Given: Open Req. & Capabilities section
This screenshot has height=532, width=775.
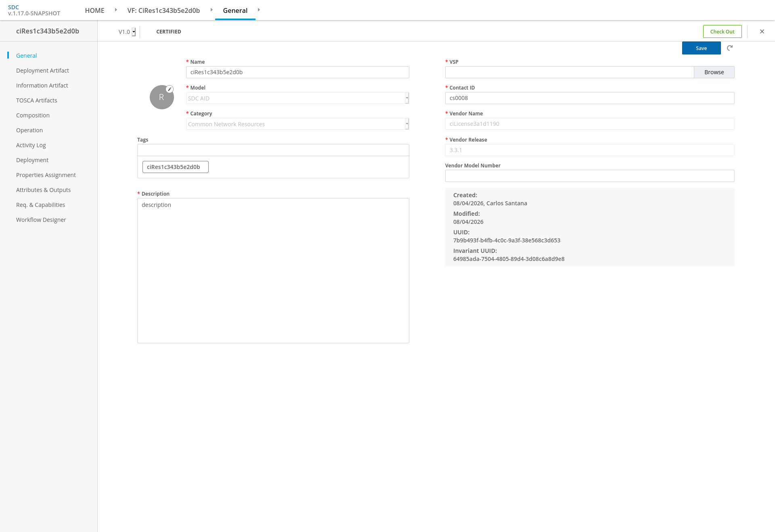Looking at the screenshot, I should point(40,205).
